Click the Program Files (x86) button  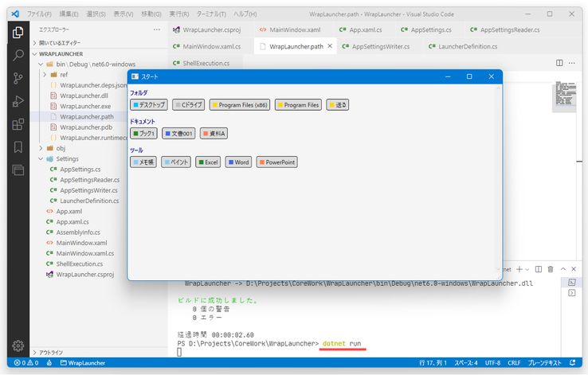click(x=240, y=105)
